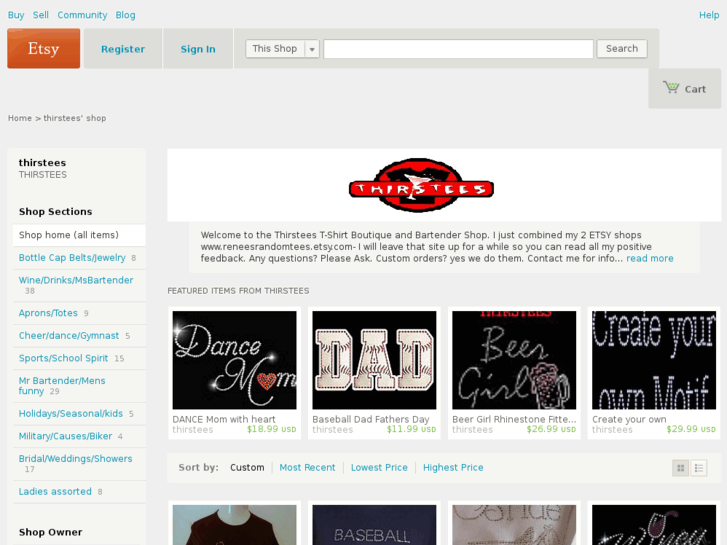Click the Thirstees shop banner logo

(421, 186)
